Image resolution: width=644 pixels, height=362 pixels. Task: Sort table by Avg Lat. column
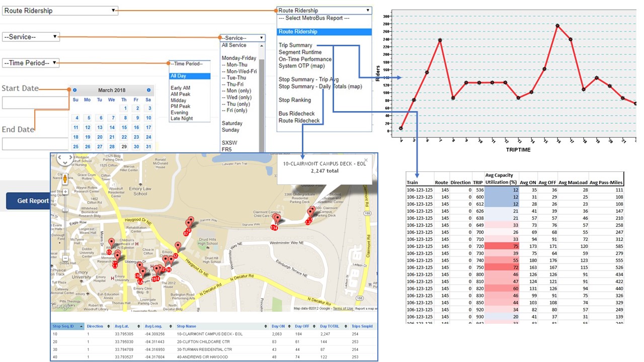coord(128,326)
